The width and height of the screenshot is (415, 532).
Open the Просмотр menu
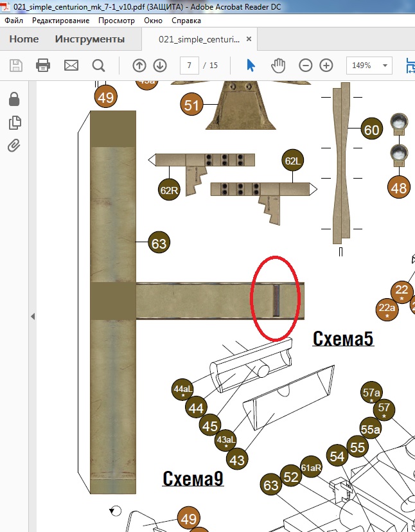[x=116, y=21]
